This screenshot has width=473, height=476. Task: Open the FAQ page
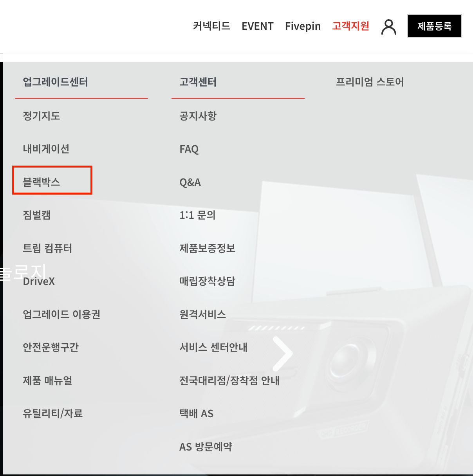pos(189,149)
